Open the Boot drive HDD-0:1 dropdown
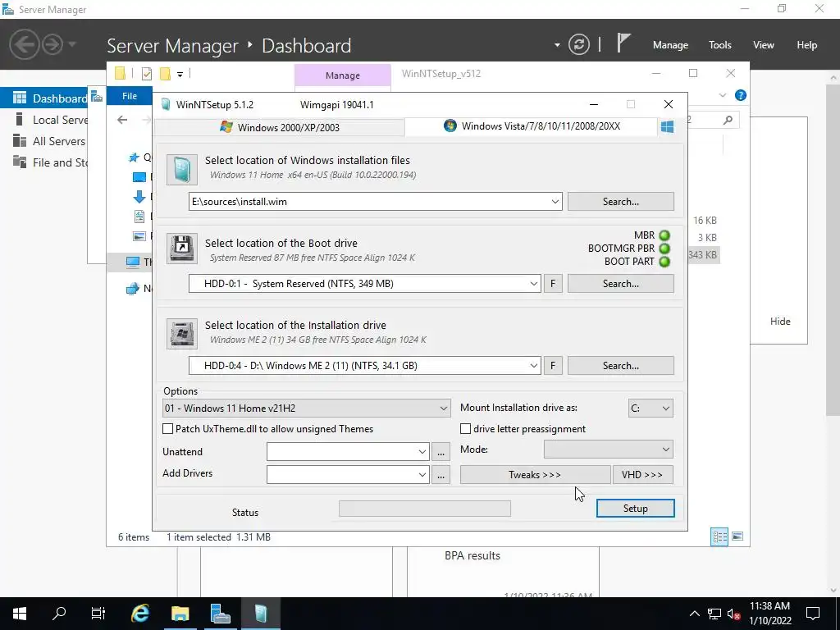This screenshot has height=630, width=840. pos(533,283)
